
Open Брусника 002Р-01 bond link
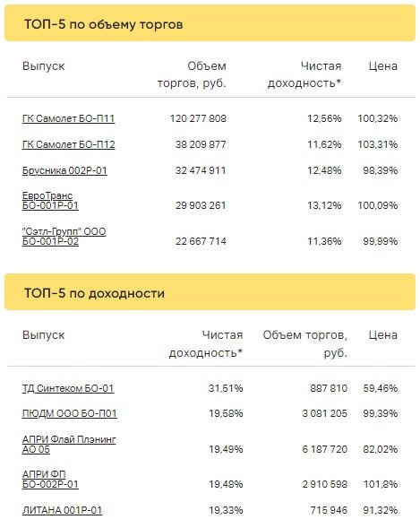64,170
